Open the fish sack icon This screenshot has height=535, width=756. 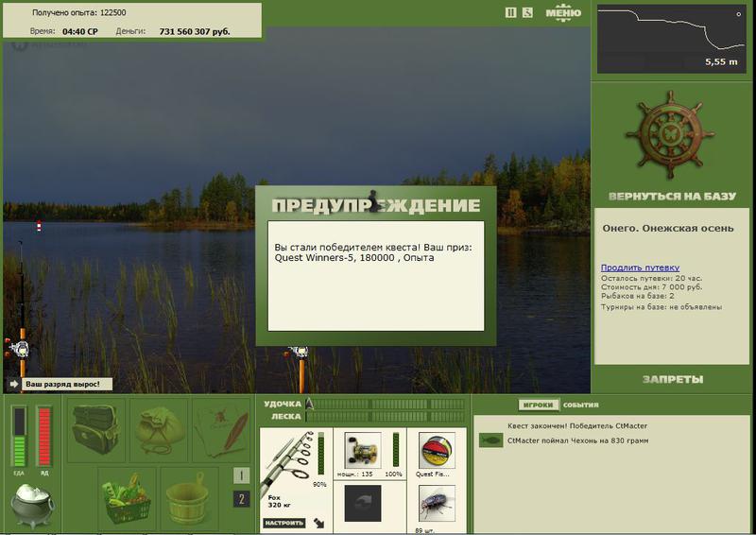pos(159,430)
